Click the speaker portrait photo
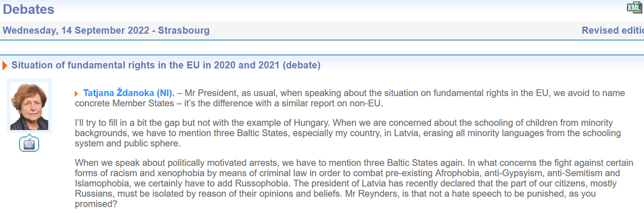Image resolution: width=644 pixels, height=213 pixels. point(28,106)
